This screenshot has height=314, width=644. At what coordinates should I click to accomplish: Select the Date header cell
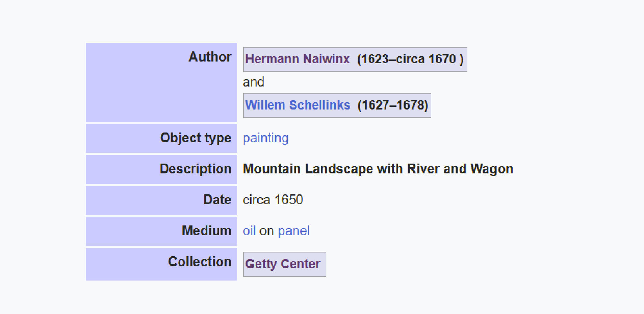pyautogui.click(x=161, y=200)
